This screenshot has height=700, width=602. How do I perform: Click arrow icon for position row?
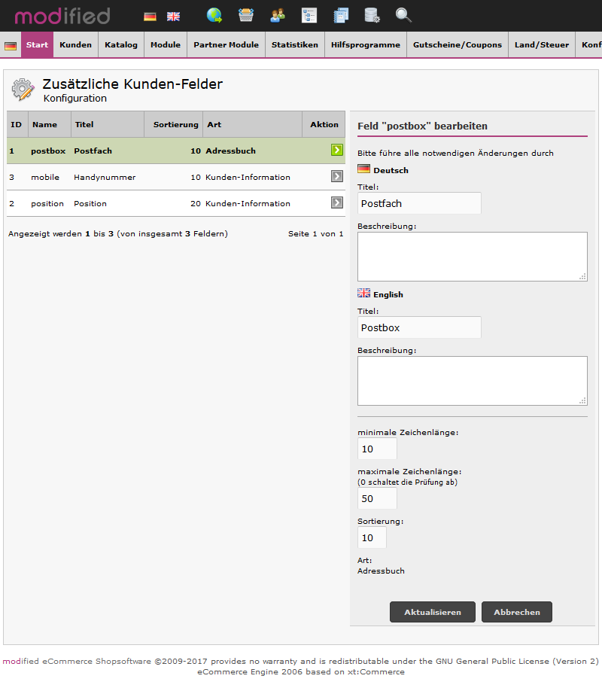(337, 203)
